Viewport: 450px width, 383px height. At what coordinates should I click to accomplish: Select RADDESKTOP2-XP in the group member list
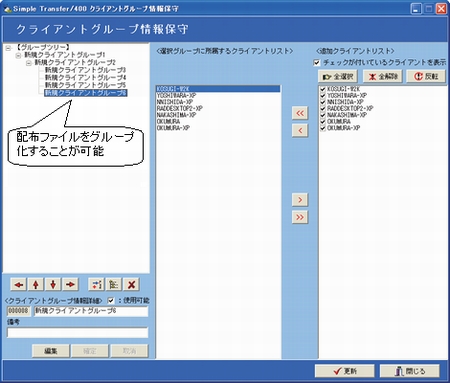point(218,108)
